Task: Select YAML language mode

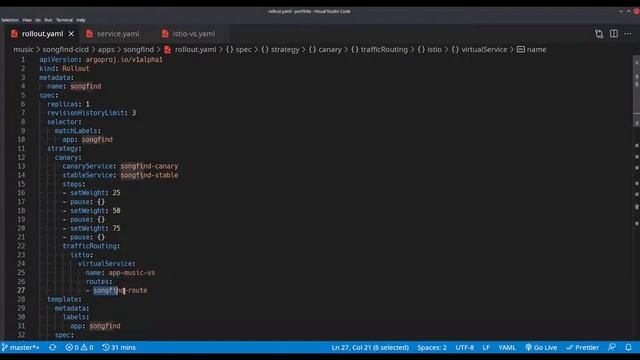Action: tap(507, 347)
